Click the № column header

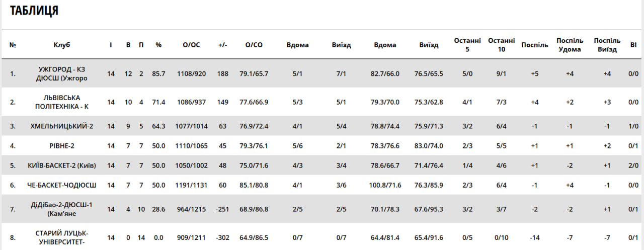click(13, 45)
